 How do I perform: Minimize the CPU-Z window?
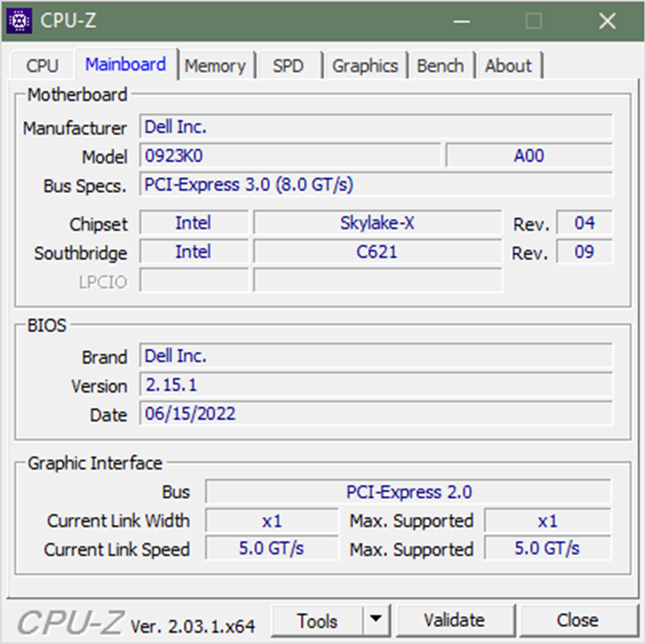click(461, 21)
